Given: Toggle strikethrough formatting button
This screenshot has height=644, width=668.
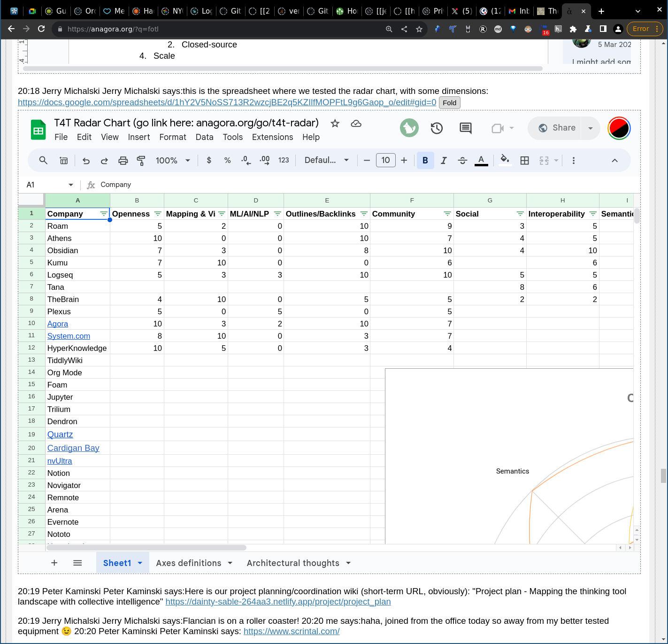Looking at the screenshot, I should (x=462, y=161).
